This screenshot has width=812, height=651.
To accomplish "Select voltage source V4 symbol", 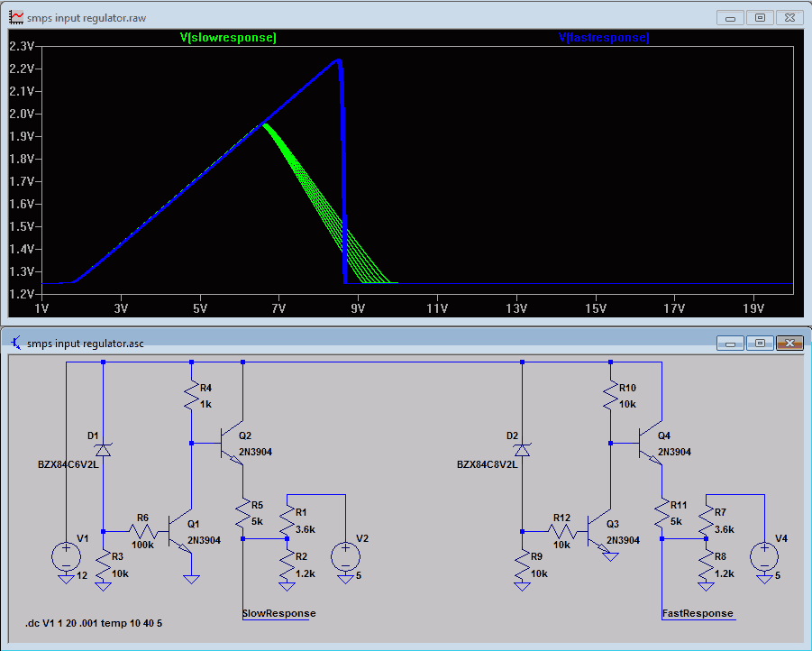I will [764, 556].
